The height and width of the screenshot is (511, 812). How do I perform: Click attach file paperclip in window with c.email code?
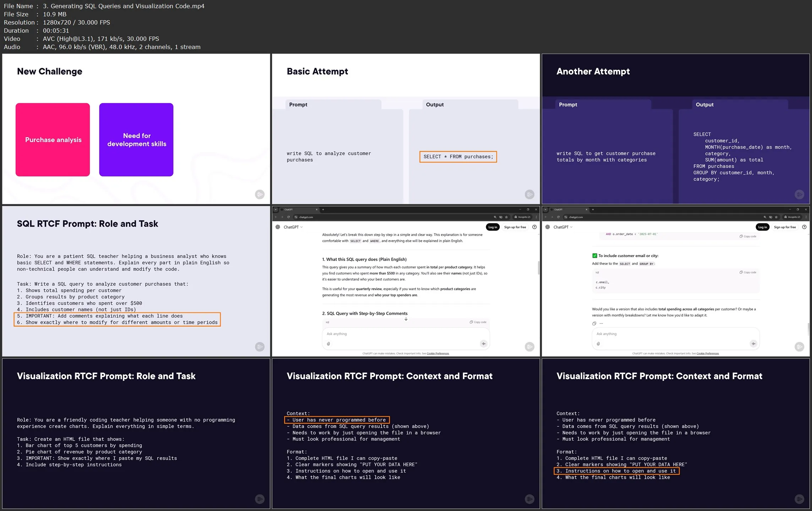[598, 344]
